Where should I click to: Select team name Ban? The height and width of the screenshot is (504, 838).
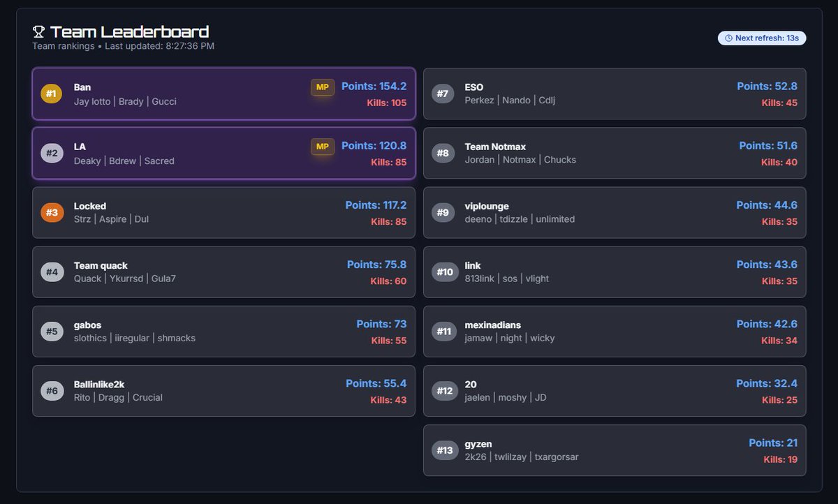coord(82,87)
